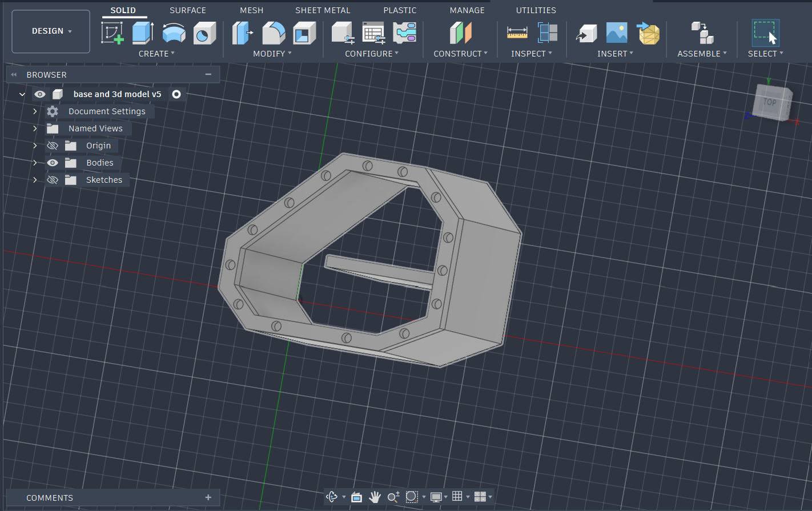Screen dimensions: 812x511
Task: Activate the Pan hand tool
Action: tap(375, 497)
